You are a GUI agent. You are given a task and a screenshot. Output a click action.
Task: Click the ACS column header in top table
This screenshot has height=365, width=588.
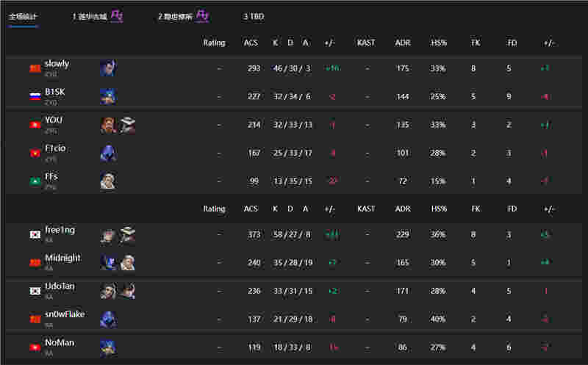251,43
